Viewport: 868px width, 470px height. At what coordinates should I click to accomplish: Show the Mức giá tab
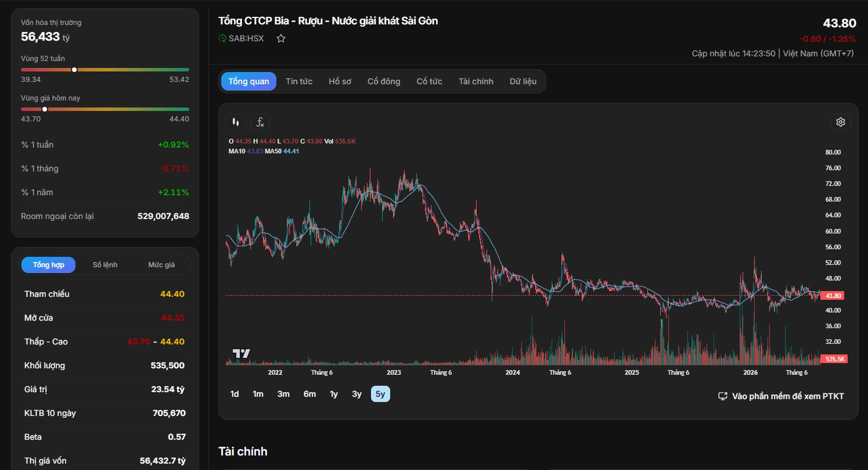point(161,265)
